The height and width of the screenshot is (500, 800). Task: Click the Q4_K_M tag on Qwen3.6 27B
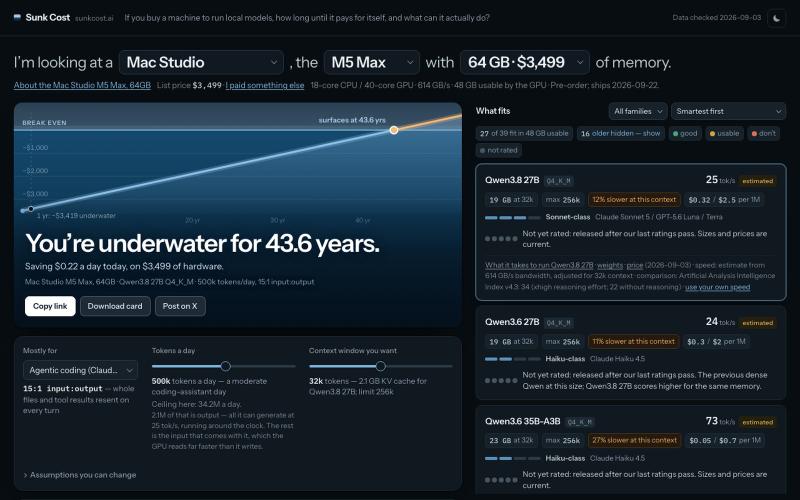(558, 322)
